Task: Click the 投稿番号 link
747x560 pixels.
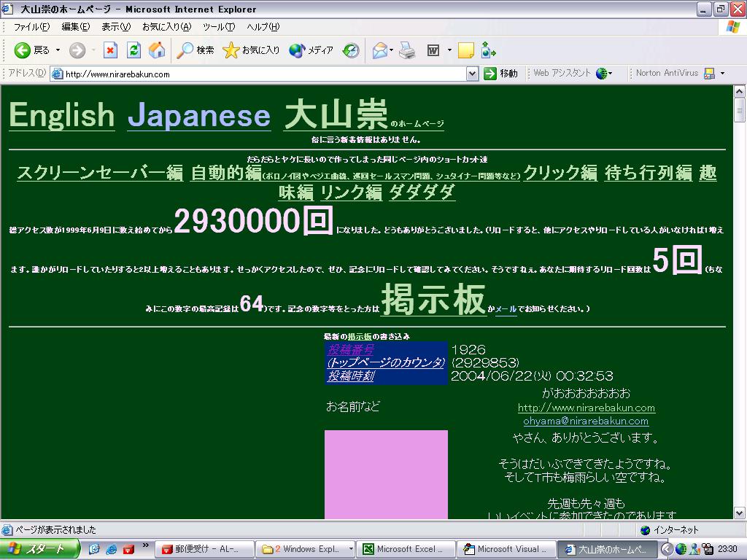Action: click(351, 349)
